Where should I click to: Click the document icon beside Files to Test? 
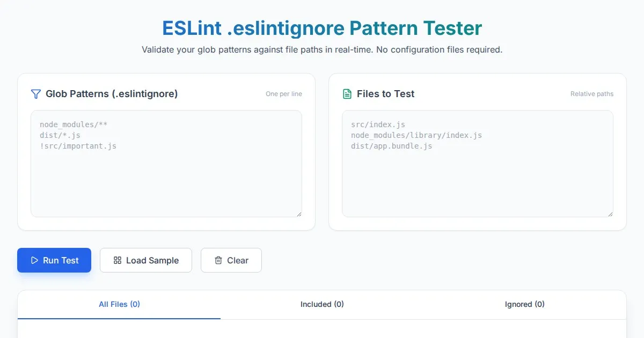coord(347,94)
